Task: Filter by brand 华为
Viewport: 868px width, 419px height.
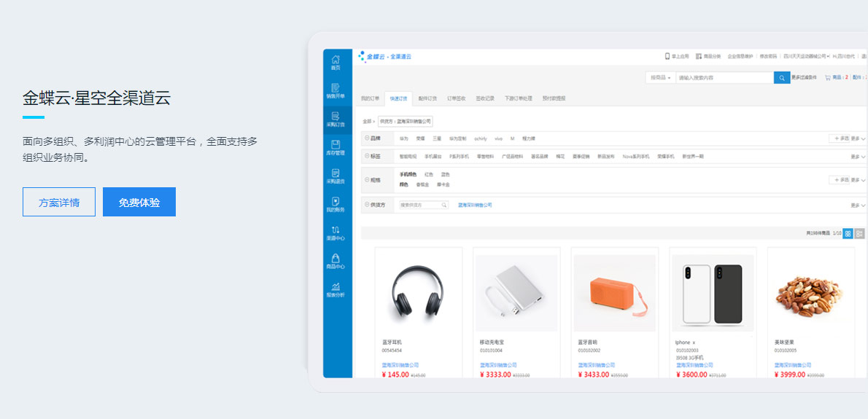Action: (403, 138)
